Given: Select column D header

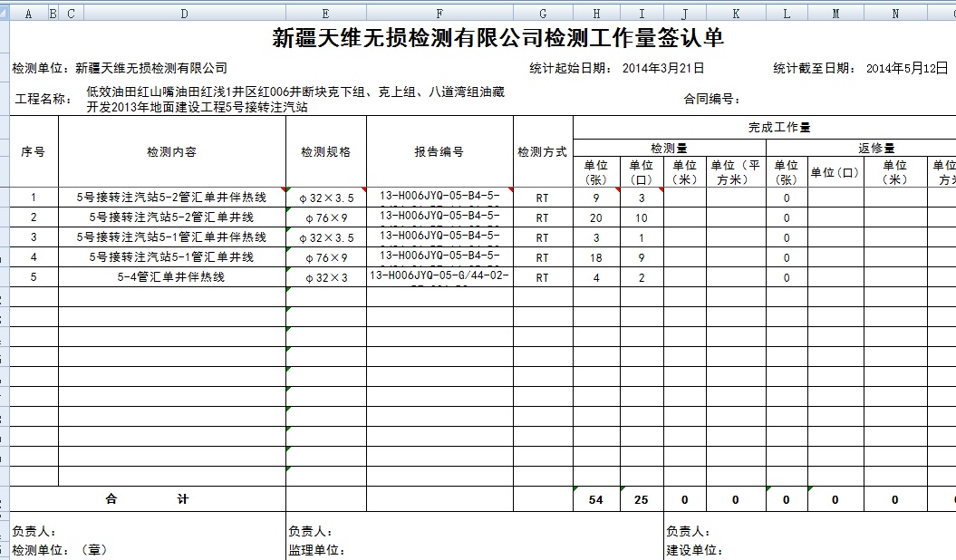Looking at the screenshot, I should point(184,14).
